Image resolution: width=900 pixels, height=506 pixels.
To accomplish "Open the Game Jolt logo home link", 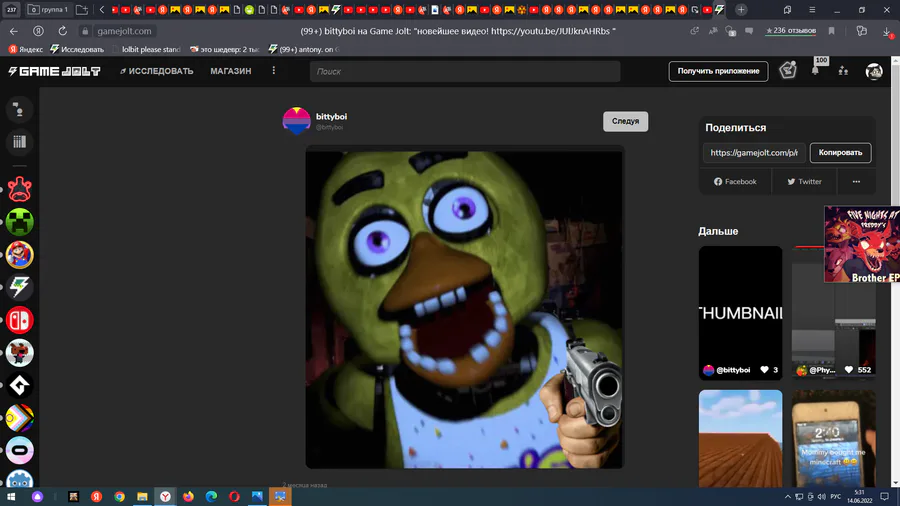I will click(x=55, y=71).
